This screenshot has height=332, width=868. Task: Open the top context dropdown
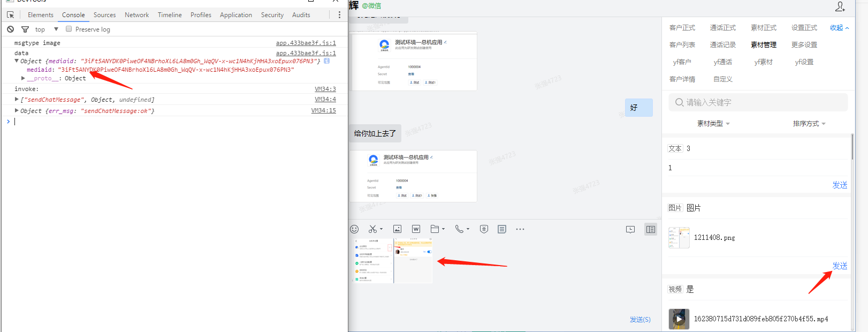tap(47, 29)
